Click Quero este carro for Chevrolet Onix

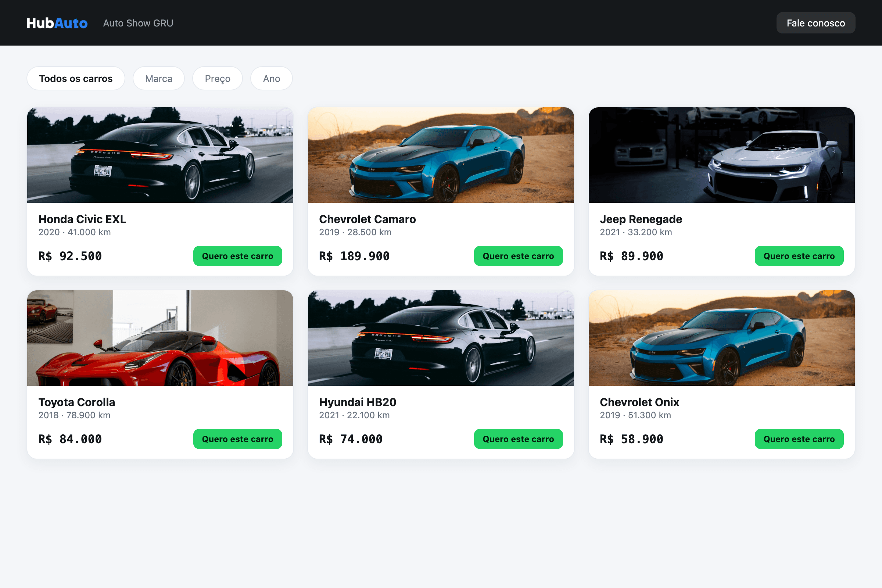(x=799, y=439)
